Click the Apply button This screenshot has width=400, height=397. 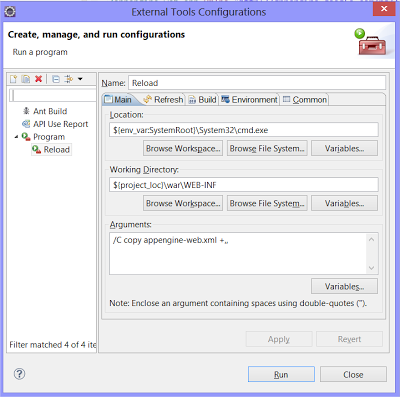pyautogui.click(x=279, y=339)
